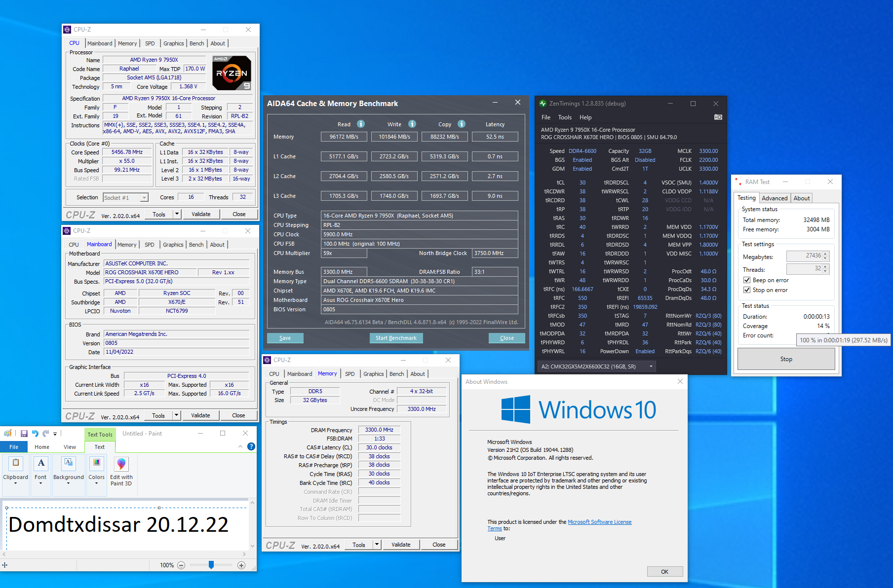Click the RAM Test app icon in its title bar
Viewport: 893px width, 588px height.
click(738, 182)
